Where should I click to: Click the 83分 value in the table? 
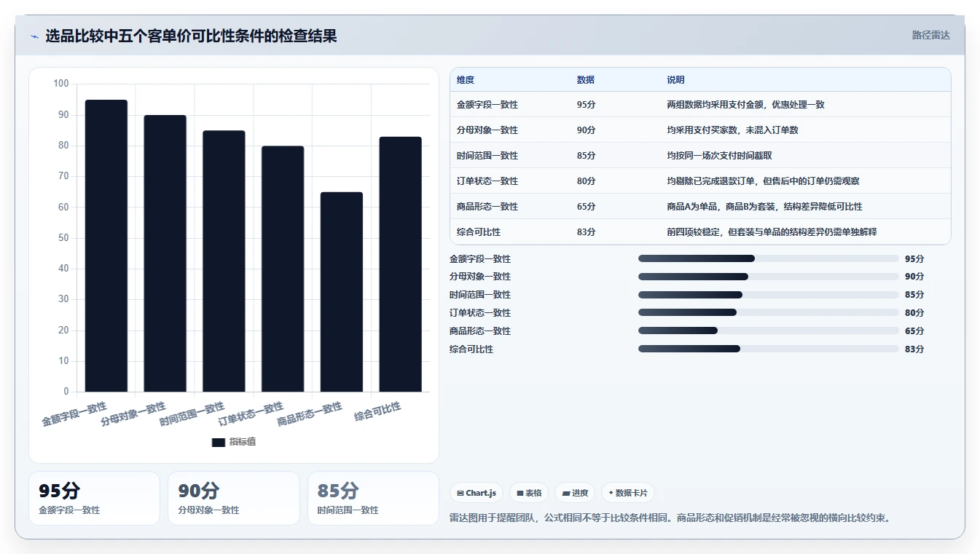[x=586, y=232]
